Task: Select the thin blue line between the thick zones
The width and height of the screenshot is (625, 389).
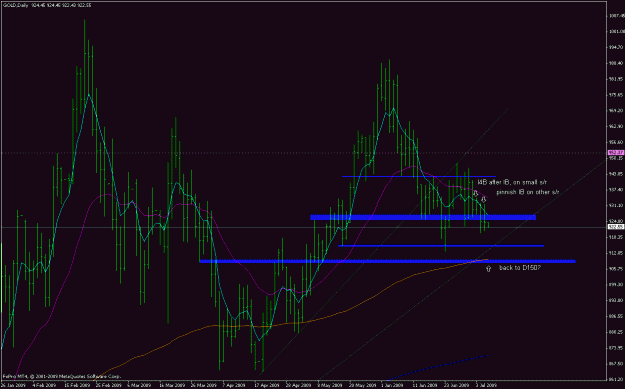Action: tap(441, 246)
